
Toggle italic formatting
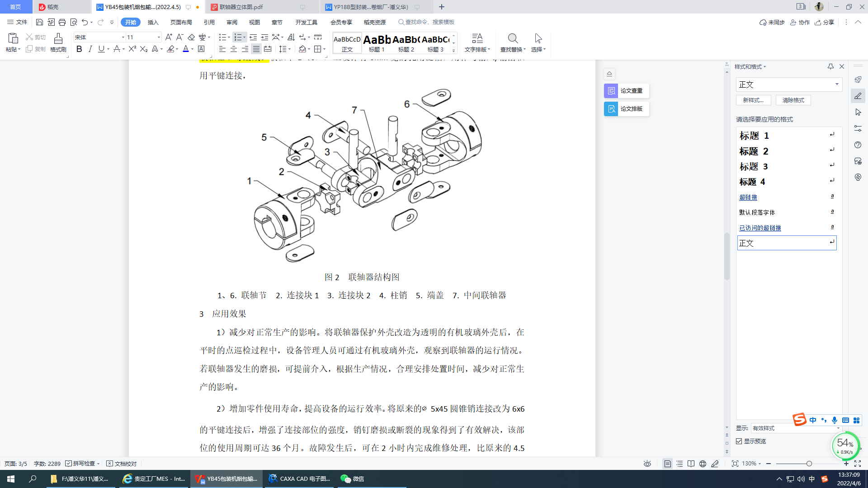90,49
